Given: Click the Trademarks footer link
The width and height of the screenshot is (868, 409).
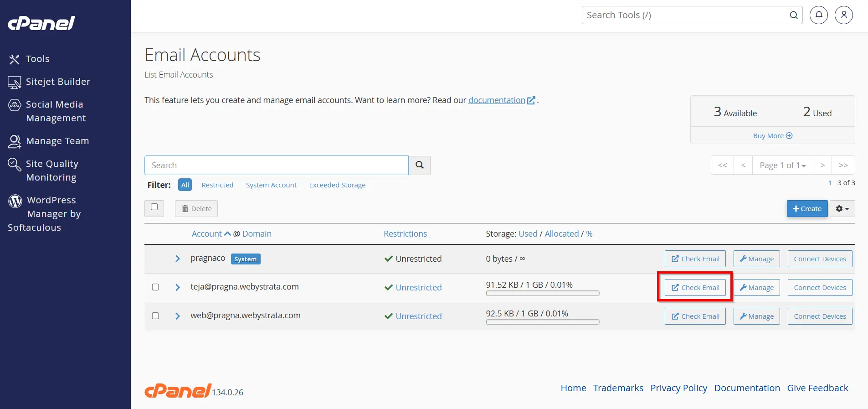Looking at the screenshot, I should tap(618, 388).
